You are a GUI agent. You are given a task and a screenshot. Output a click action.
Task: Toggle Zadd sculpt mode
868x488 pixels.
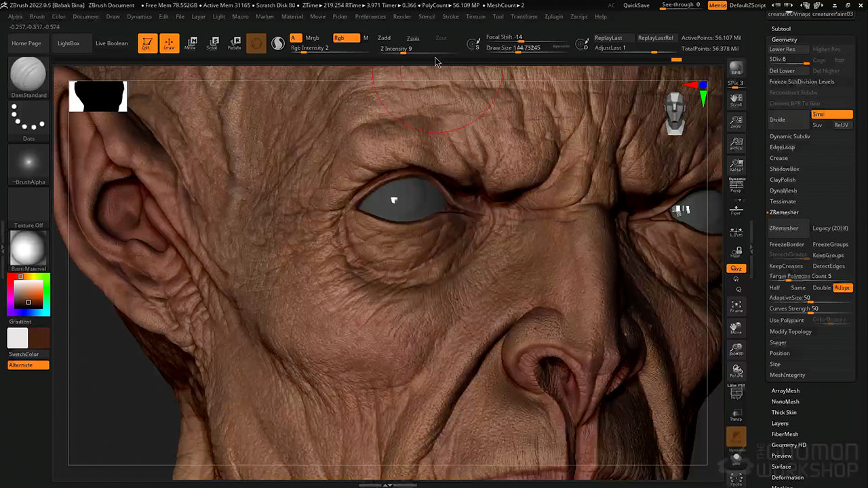pos(384,38)
